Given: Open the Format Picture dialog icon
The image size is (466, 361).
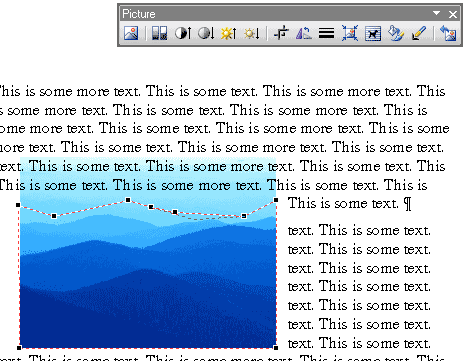Looking at the screenshot, I should coord(396,33).
